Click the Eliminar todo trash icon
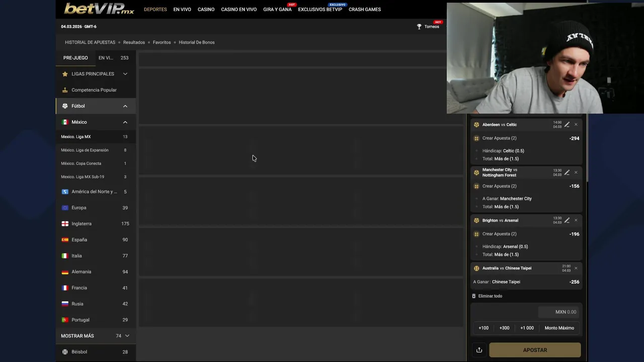The width and height of the screenshot is (644, 362). 474,296
